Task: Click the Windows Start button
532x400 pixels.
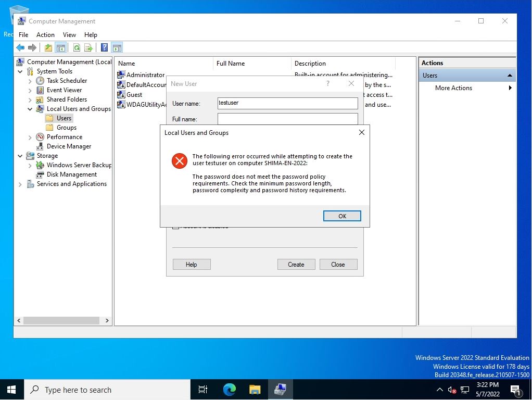Action: pos(11,390)
